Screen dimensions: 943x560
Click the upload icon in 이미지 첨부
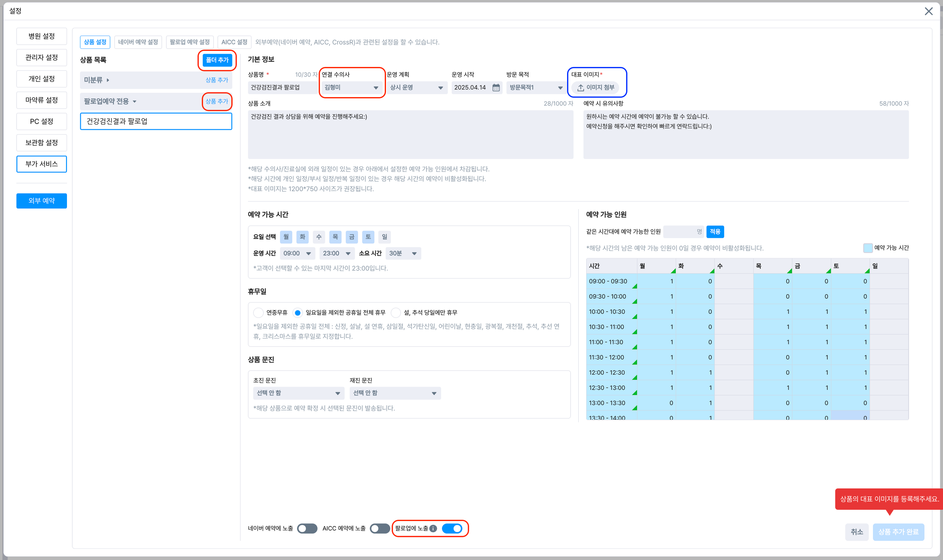coord(580,88)
